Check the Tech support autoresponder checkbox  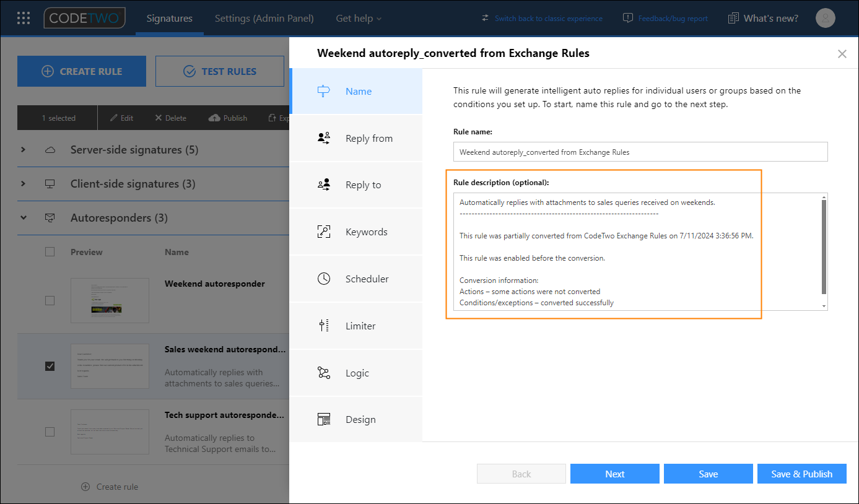pyautogui.click(x=50, y=432)
